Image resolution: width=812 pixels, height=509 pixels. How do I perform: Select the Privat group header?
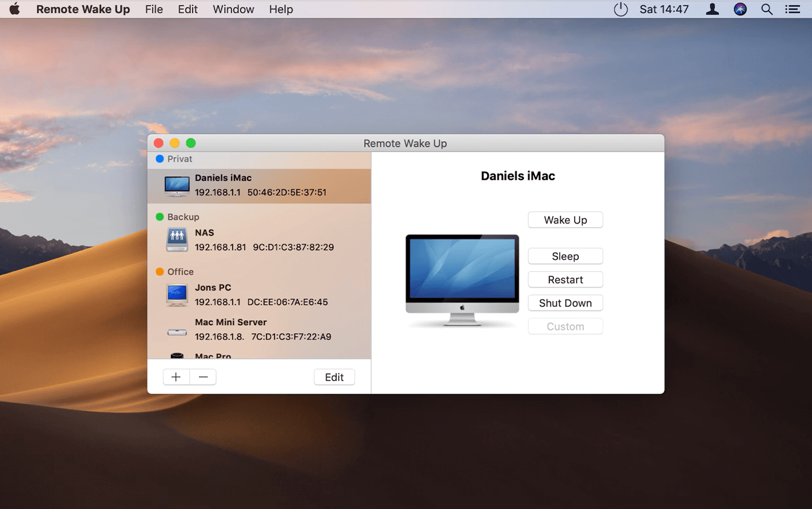point(180,159)
